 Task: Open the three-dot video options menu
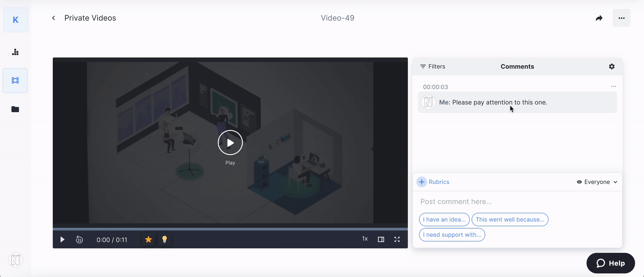click(x=621, y=18)
